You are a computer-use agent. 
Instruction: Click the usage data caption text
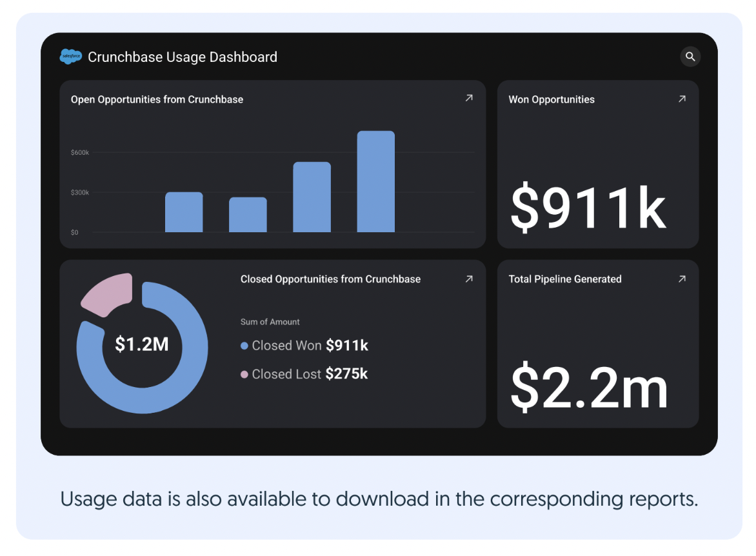379,500
